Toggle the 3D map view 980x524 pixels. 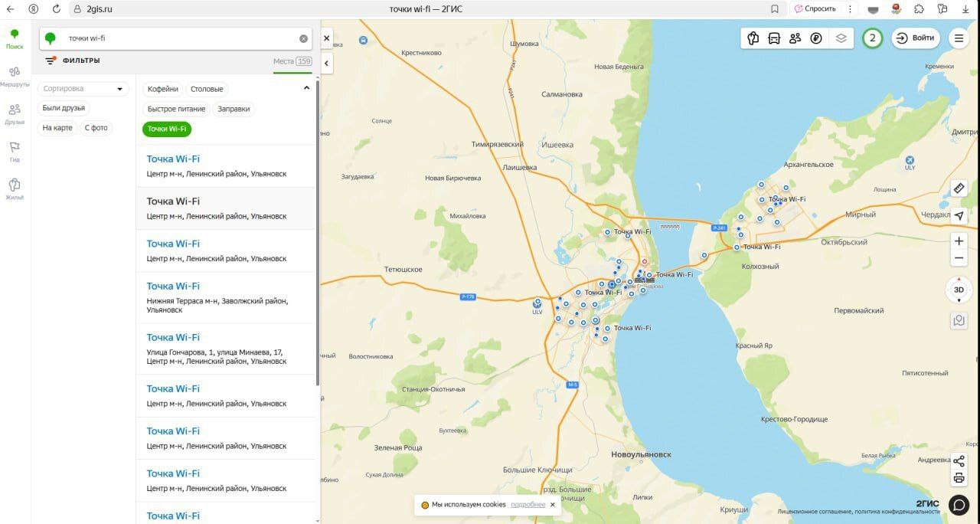959,290
